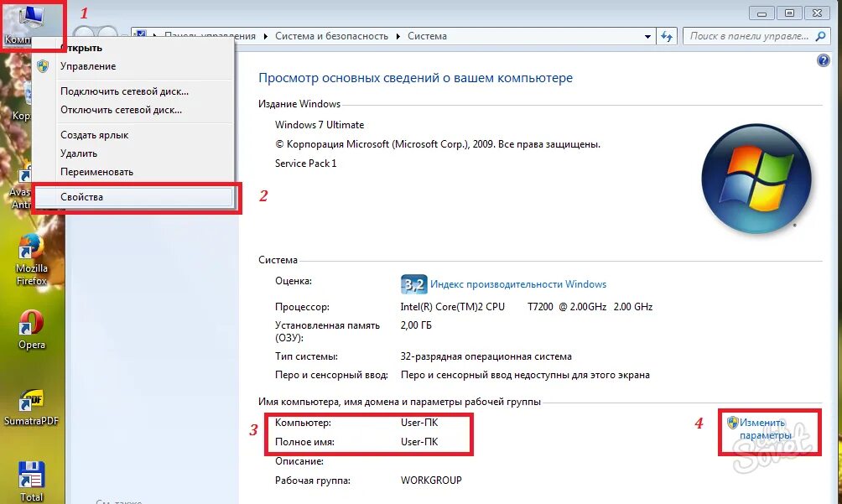This screenshot has height=504, width=842.
Task: Select Переименовать in the context menu
Action: click(x=133, y=172)
